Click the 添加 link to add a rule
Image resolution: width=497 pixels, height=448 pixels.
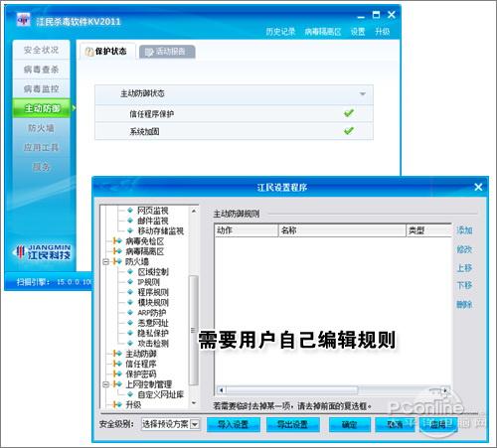[464, 230]
